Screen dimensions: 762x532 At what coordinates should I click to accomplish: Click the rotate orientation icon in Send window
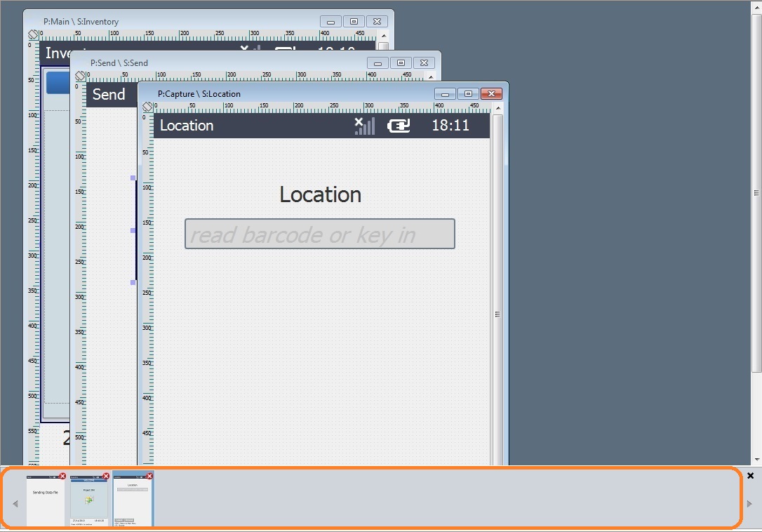pyautogui.click(x=80, y=76)
